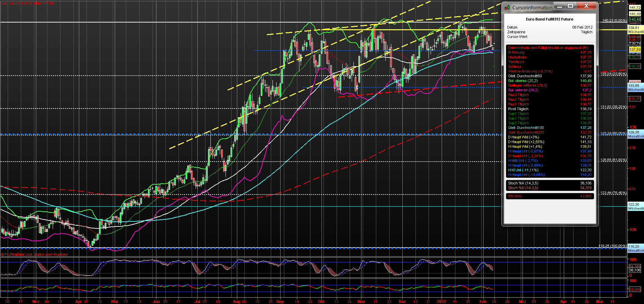Maximize the Cursorinformation window
The width and height of the screenshot is (644, 304).
tap(571, 6)
